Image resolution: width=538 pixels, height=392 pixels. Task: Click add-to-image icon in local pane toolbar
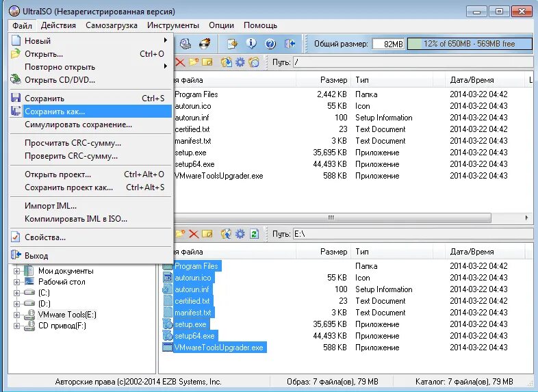[226, 234]
